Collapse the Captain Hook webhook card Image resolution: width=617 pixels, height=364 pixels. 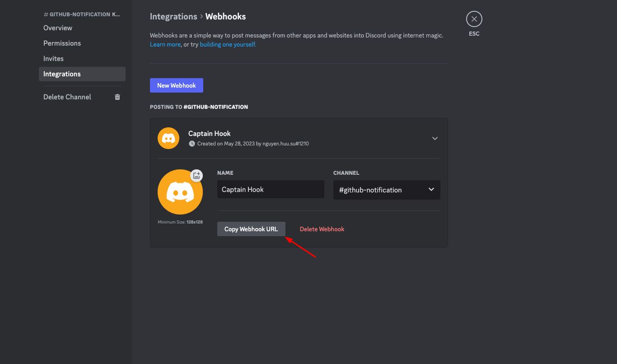(x=435, y=138)
